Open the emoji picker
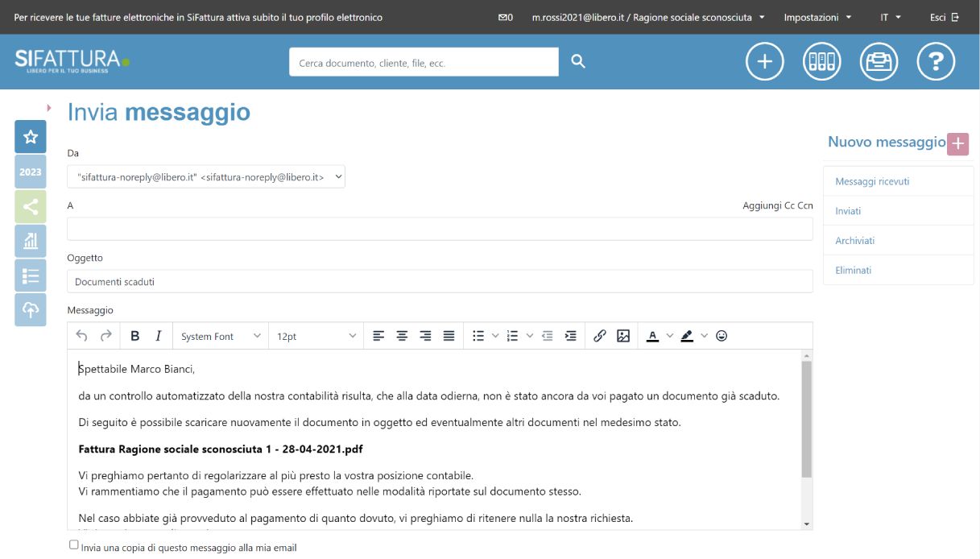This screenshot has height=559, width=980. tap(722, 336)
